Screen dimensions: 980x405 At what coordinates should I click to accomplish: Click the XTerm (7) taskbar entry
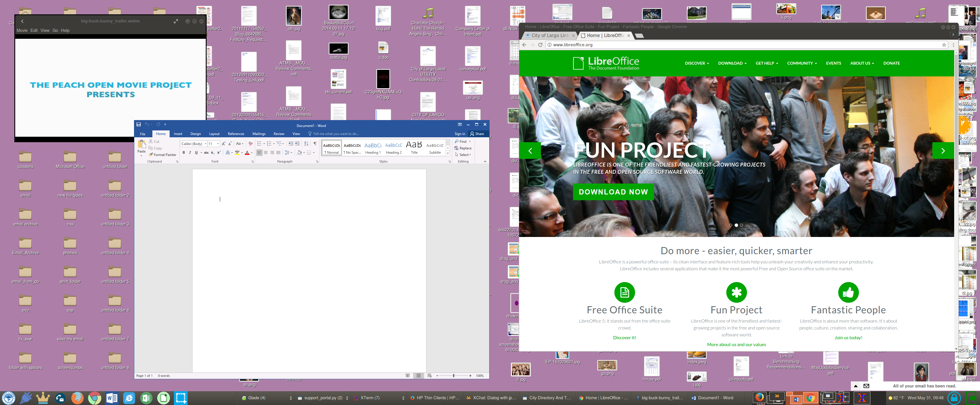point(379,398)
